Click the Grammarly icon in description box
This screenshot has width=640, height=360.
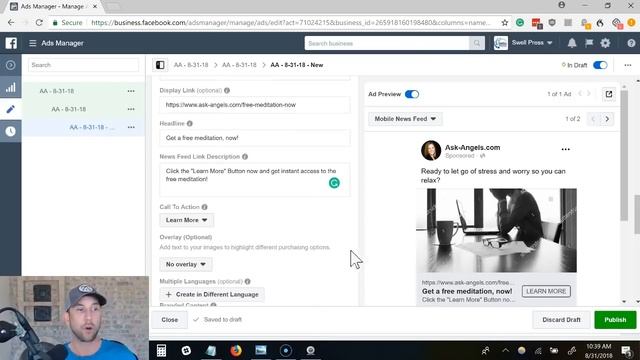pyautogui.click(x=334, y=183)
